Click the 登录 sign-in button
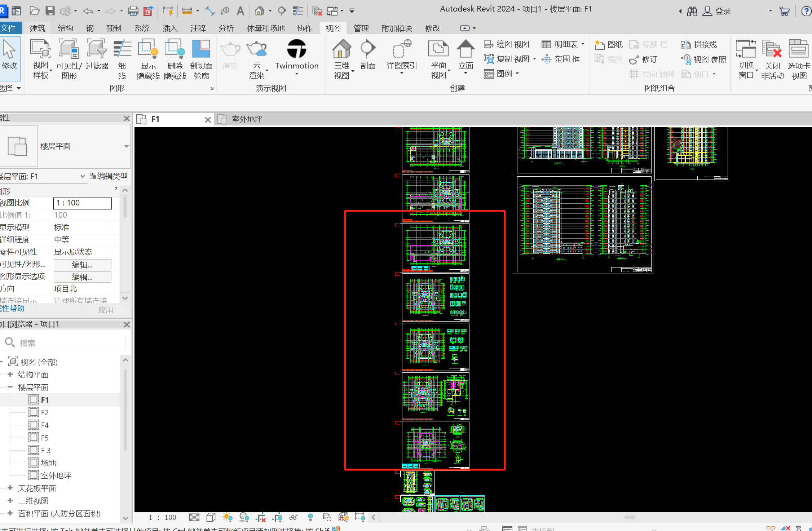This screenshot has width=812, height=531. point(716,11)
